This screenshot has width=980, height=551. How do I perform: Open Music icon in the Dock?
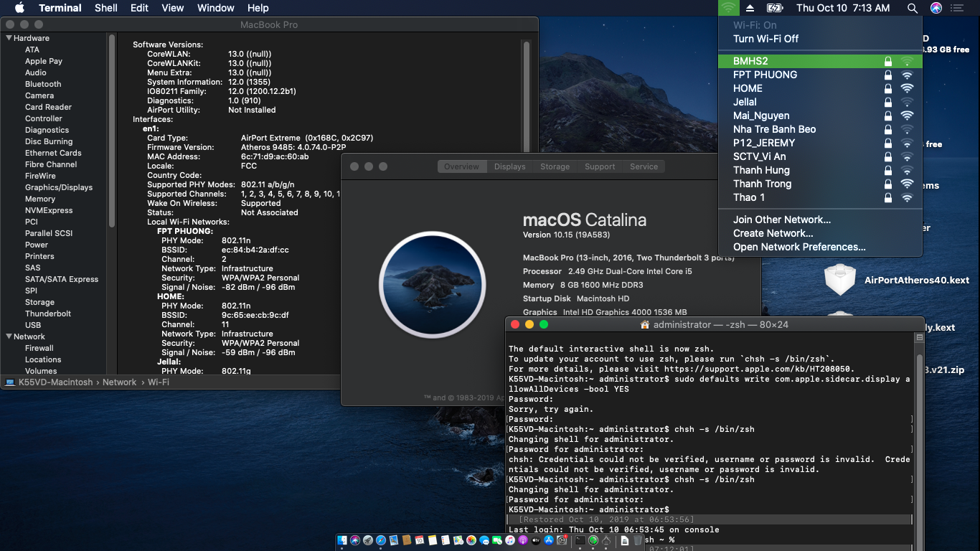click(x=510, y=540)
